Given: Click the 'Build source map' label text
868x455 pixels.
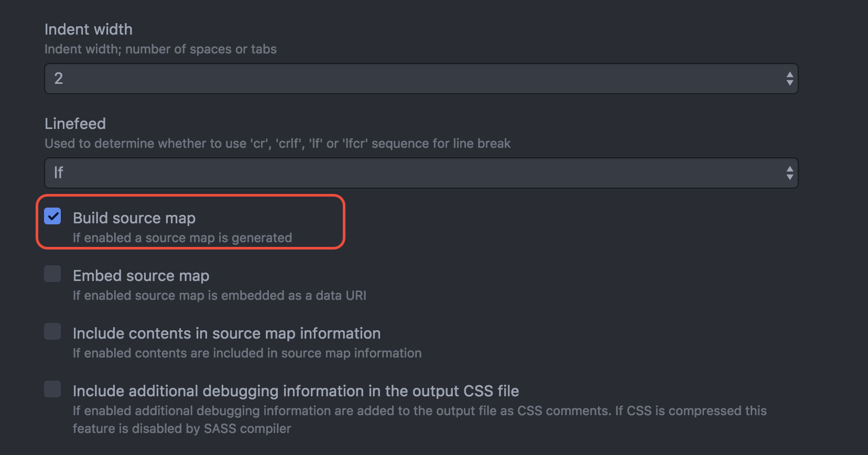Looking at the screenshot, I should 134,218.
